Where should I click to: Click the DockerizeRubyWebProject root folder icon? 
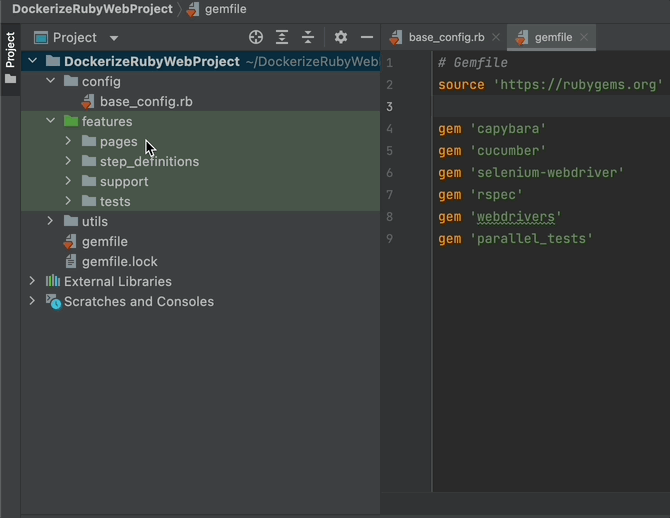(53, 61)
